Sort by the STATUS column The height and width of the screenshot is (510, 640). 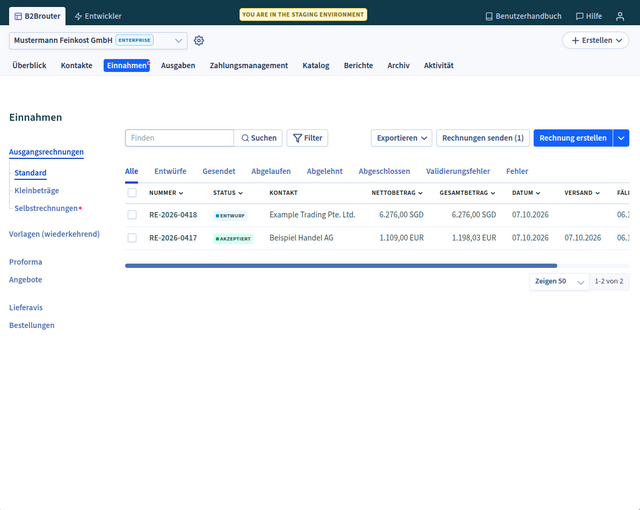pyautogui.click(x=228, y=193)
